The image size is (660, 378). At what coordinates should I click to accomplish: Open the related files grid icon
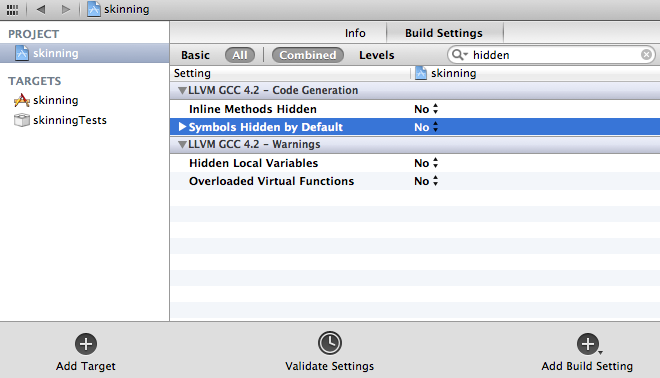point(13,9)
